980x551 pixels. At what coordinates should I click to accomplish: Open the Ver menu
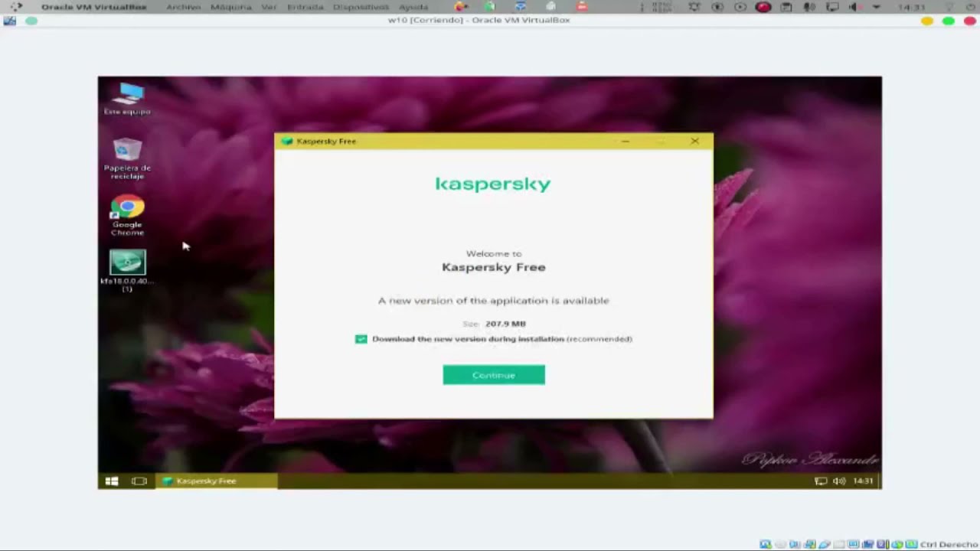pyautogui.click(x=269, y=7)
